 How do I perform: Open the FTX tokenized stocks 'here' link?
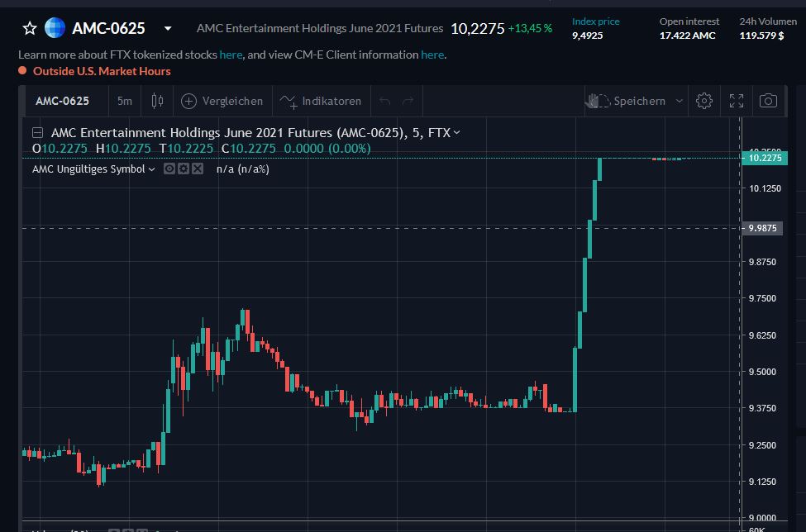pyautogui.click(x=231, y=55)
